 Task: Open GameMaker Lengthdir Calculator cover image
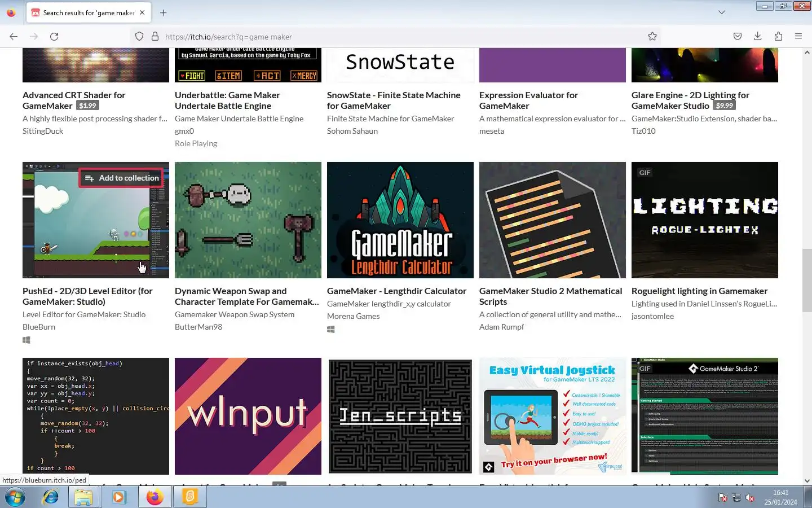tap(400, 220)
